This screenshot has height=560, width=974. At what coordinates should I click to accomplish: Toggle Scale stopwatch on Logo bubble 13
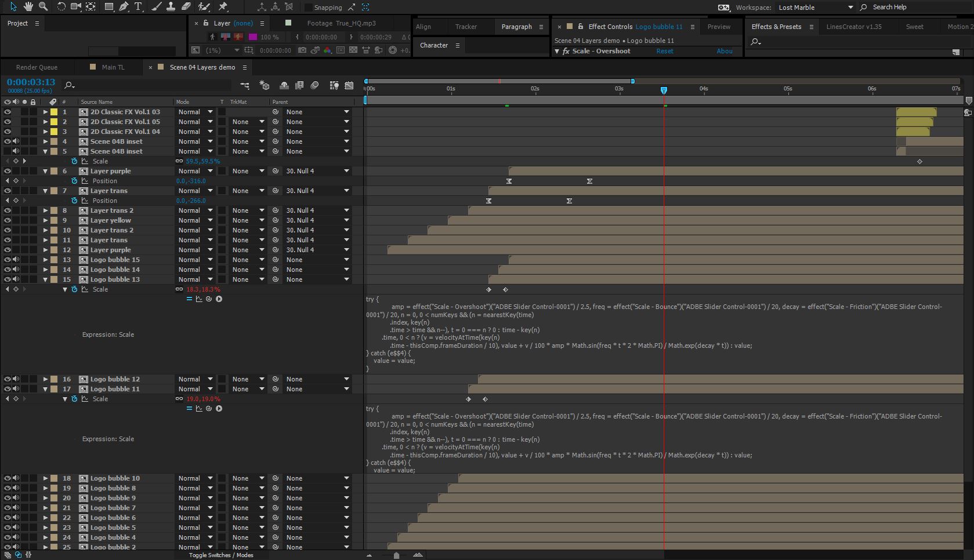(x=74, y=289)
